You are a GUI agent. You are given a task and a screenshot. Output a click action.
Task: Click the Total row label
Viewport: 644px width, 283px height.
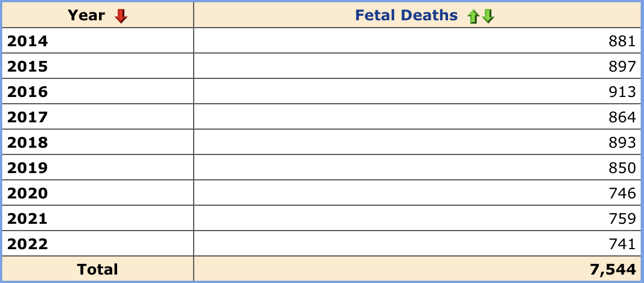click(x=97, y=269)
